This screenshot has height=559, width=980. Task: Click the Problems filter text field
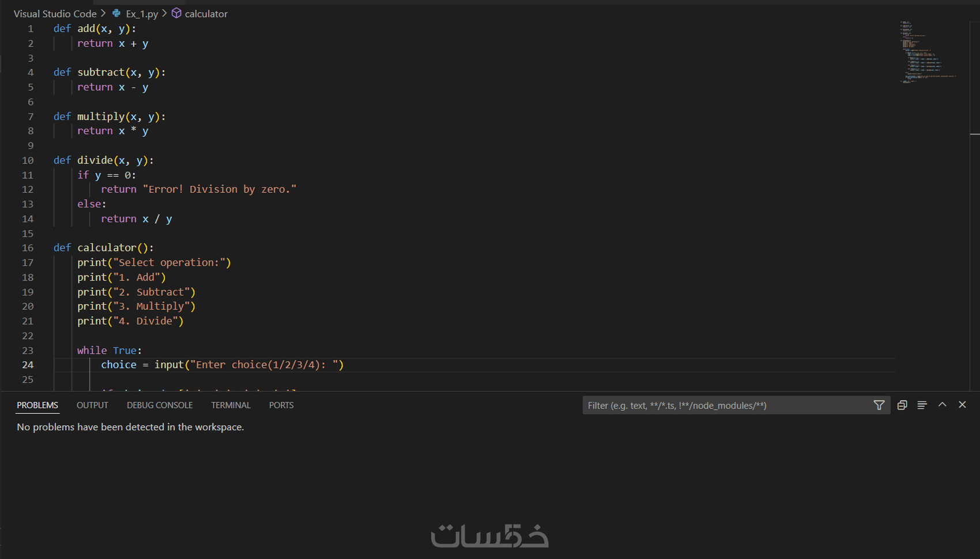coord(726,405)
